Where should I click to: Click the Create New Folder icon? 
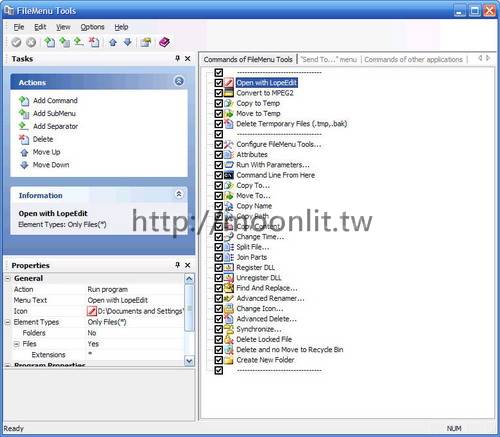[x=229, y=360]
